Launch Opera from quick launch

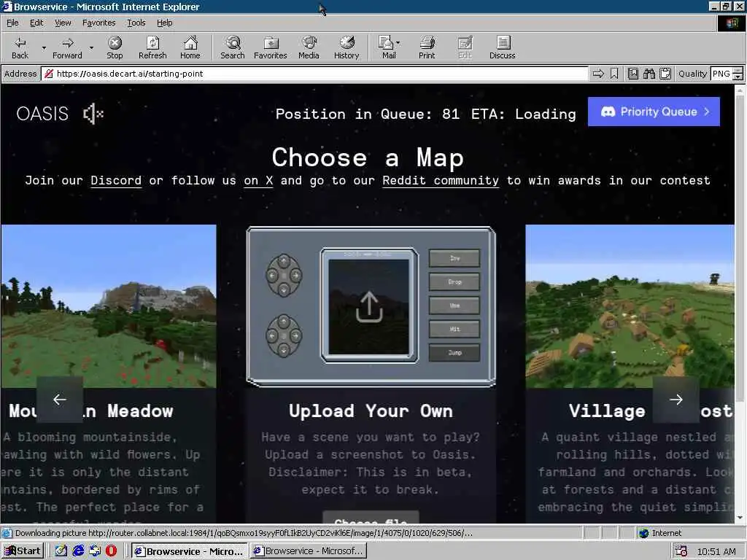pos(111,551)
